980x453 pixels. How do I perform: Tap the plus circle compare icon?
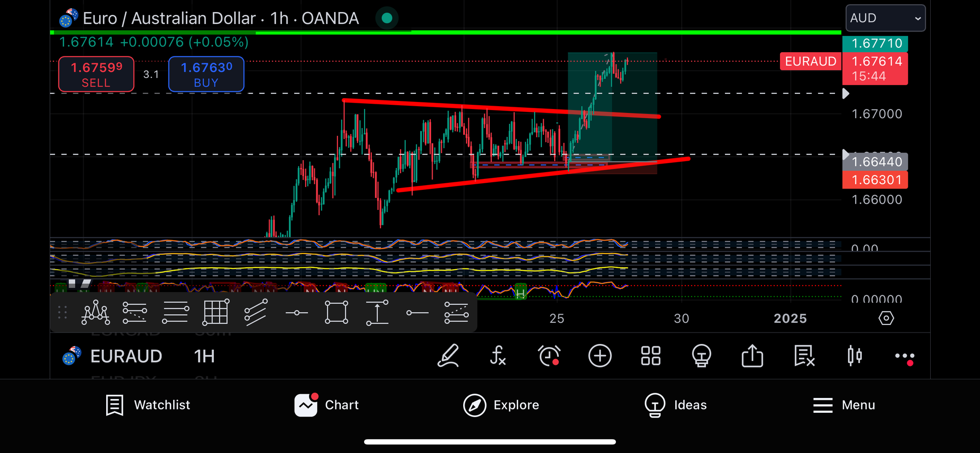click(600, 356)
